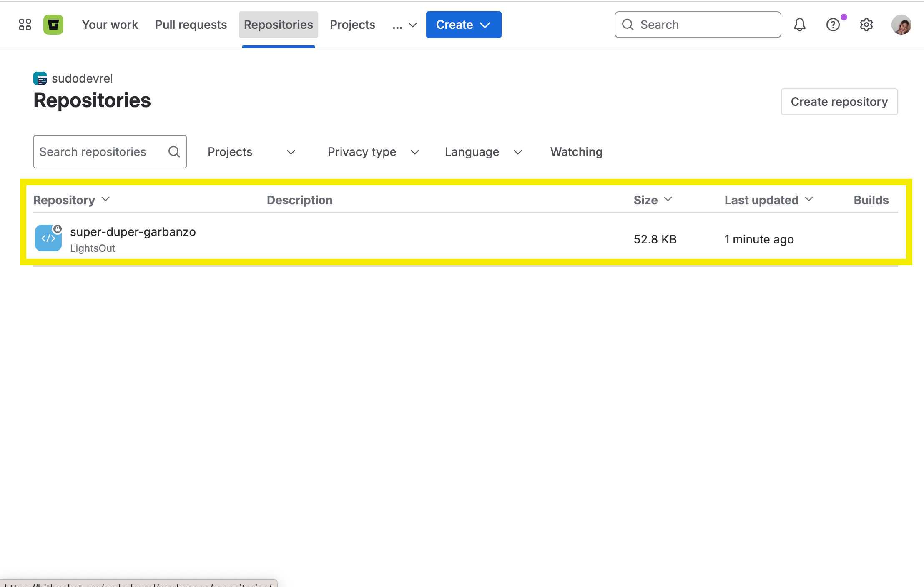Open the notifications bell
Viewport: 924px width, 587px height.
tap(799, 25)
